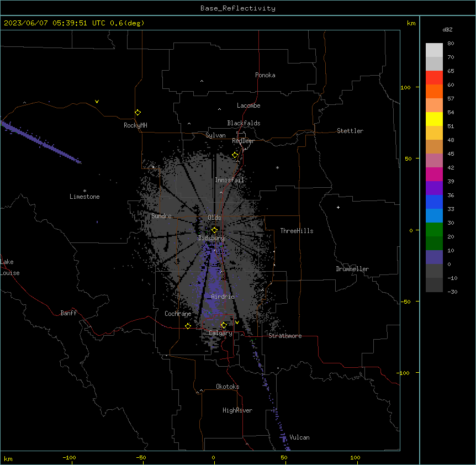476x465 pixels.
Task: Click the Cochrane label
Action: 178,314
